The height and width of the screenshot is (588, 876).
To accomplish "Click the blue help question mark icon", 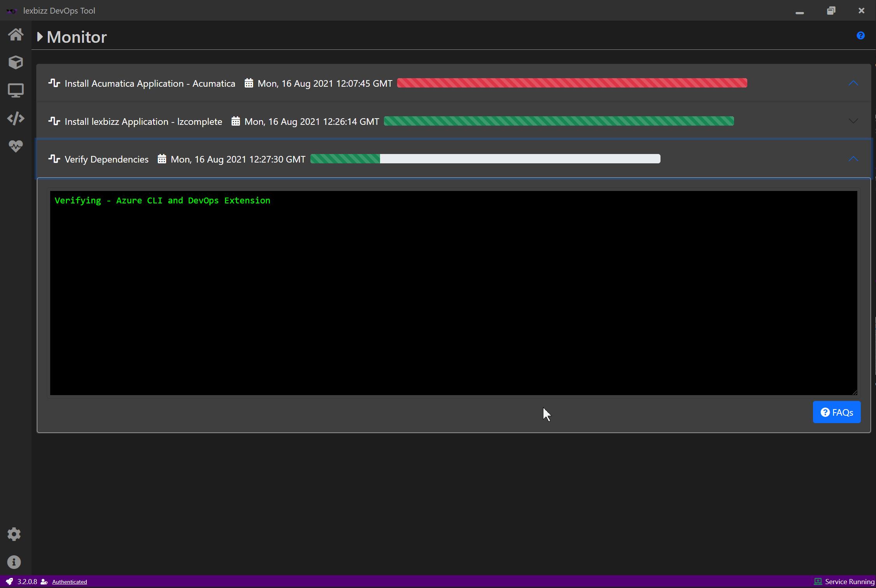I will tap(860, 36).
